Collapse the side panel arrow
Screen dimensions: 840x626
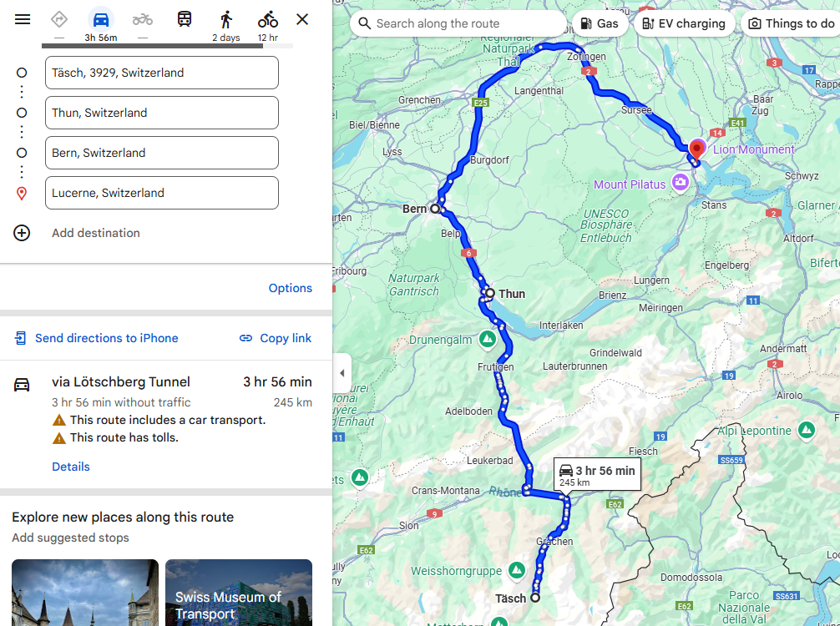(342, 373)
